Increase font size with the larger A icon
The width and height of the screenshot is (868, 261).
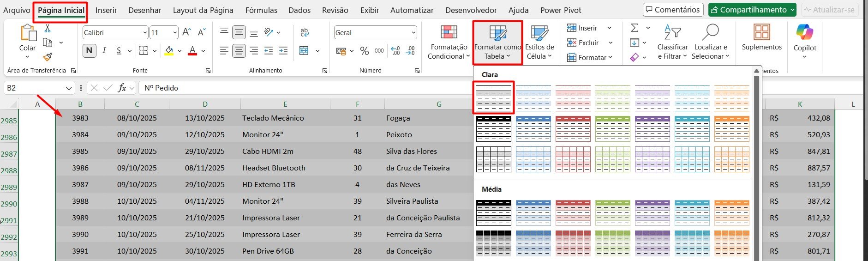tap(186, 32)
